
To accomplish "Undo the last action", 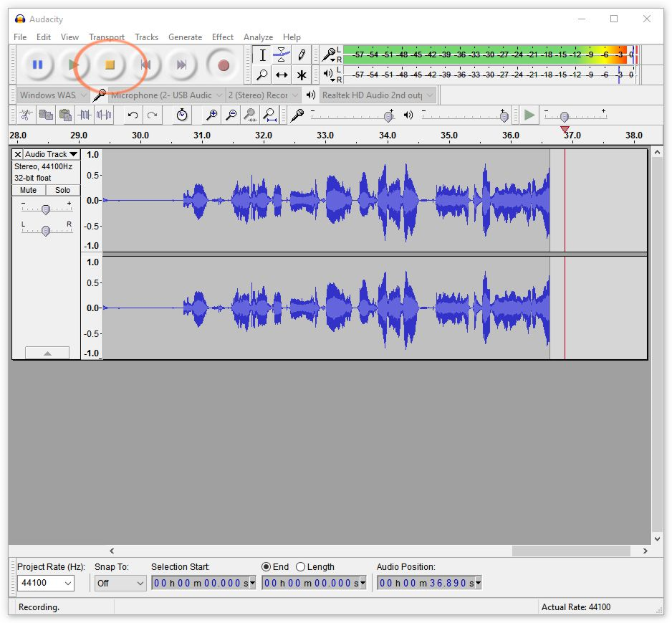I will tap(133, 115).
